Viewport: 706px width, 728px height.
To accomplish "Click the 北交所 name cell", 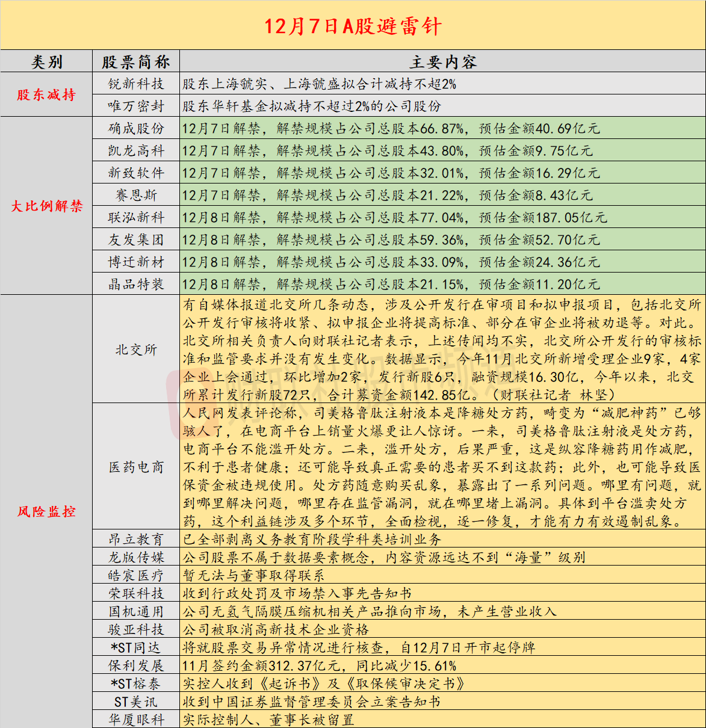I will [136, 349].
